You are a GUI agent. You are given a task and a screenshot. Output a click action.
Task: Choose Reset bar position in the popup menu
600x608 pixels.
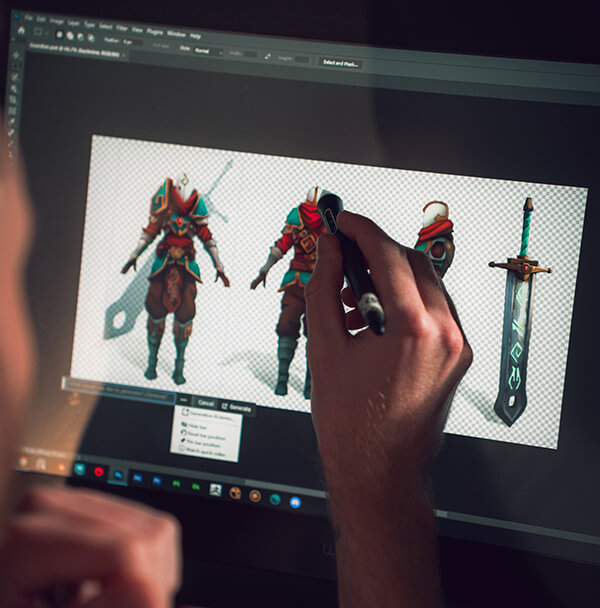[x=203, y=436]
